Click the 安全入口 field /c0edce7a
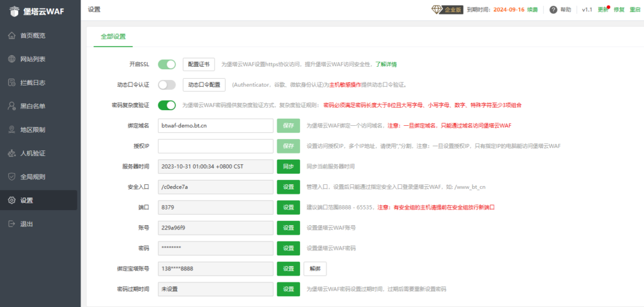The width and height of the screenshot is (644, 307). [x=216, y=187]
